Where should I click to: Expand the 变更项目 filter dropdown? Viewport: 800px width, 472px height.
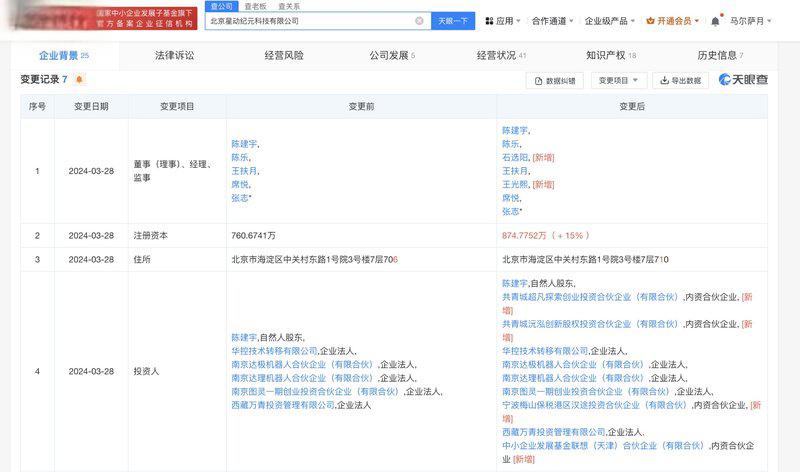(x=618, y=80)
